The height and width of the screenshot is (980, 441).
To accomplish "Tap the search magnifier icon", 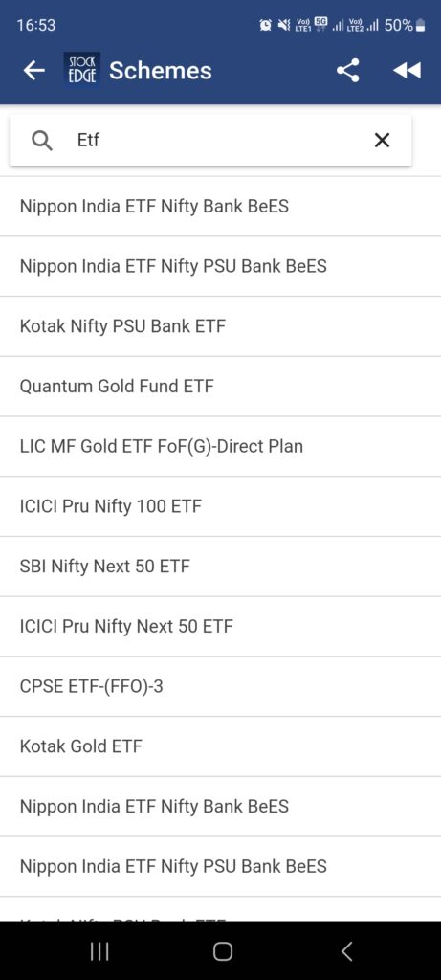I will pyautogui.click(x=41, y=140).
